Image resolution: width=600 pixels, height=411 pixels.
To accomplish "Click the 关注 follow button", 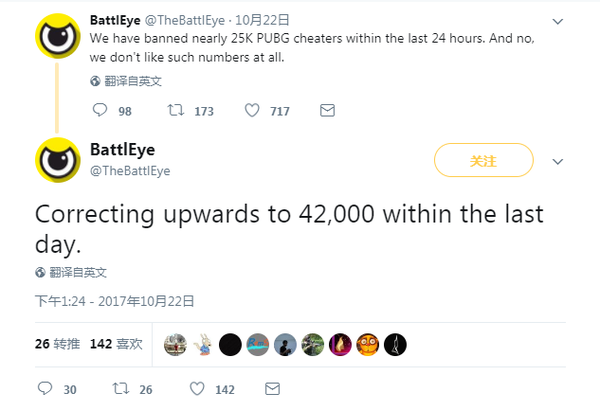I will click(x=483, y=160).
